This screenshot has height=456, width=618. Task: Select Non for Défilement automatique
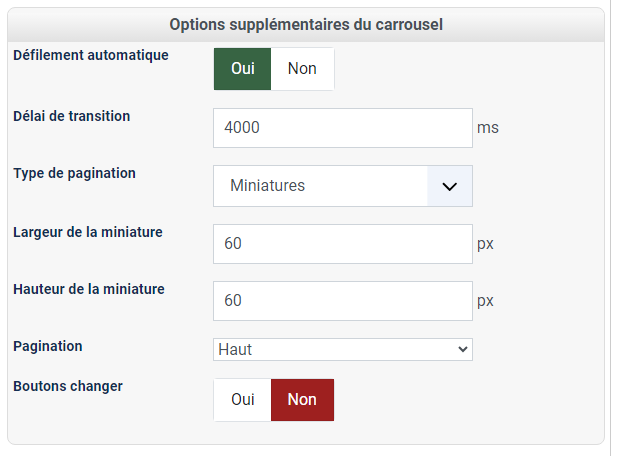(302, 69)
